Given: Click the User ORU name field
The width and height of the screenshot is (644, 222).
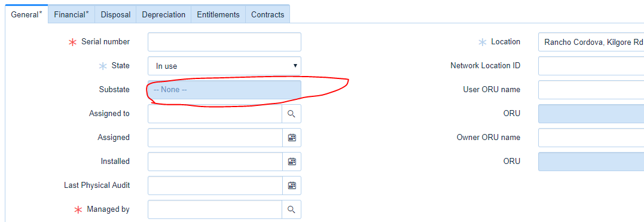Looking at the screenshot, I should 591,90.
